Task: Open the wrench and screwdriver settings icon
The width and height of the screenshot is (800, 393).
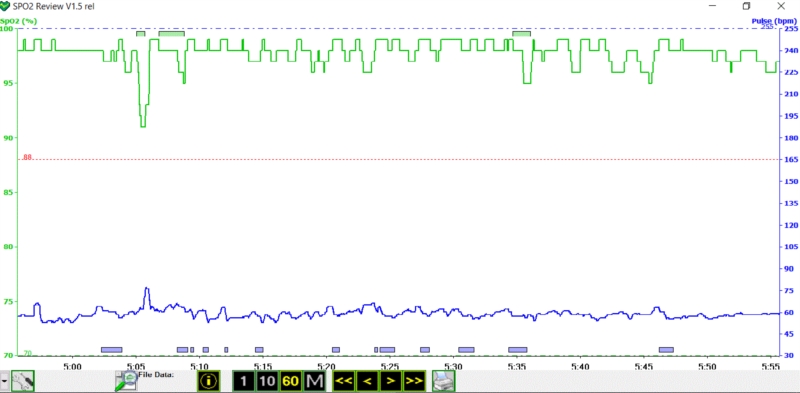Action: (x=23, y=381)
